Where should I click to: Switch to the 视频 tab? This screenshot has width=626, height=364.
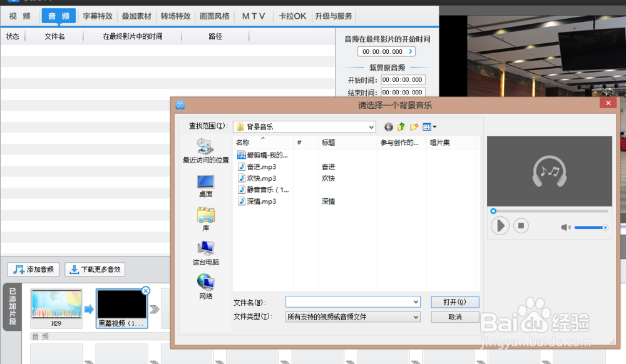point(20,16)
